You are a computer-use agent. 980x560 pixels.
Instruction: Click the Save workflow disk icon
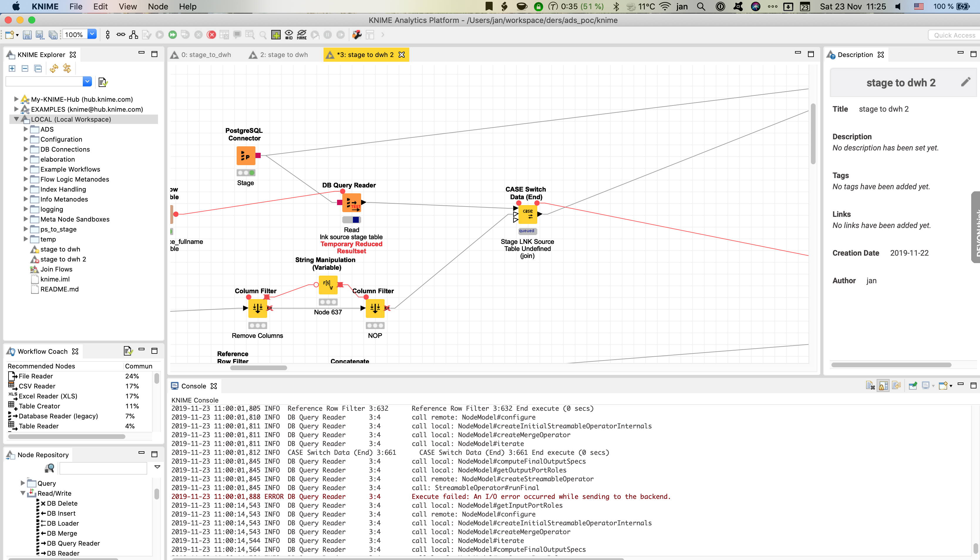pyautogui.click(x=27, y=35)
